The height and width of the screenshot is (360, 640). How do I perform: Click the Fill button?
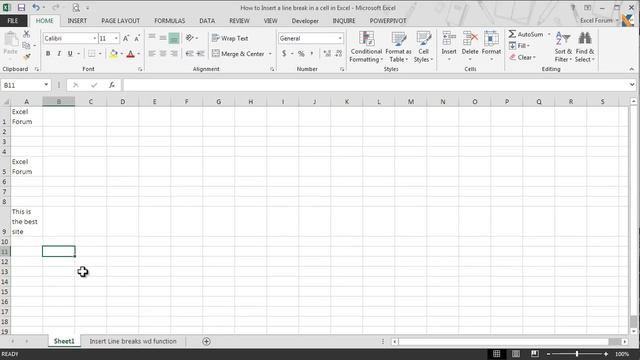click(519, 46)
